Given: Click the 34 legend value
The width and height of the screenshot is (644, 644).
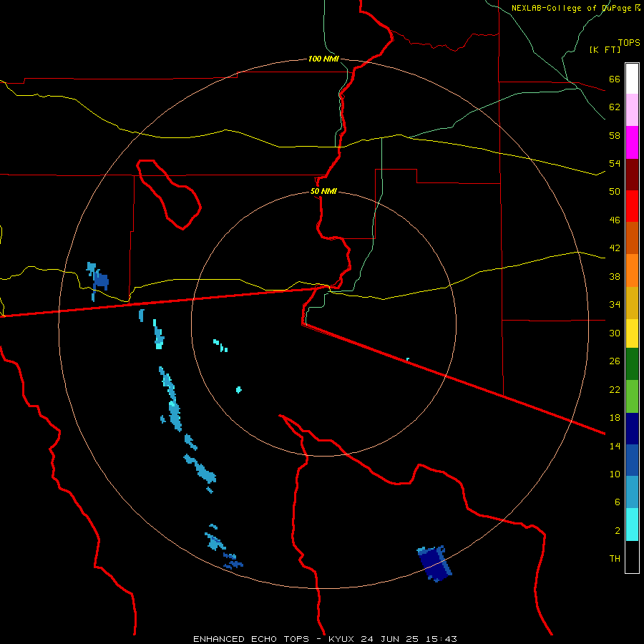Looking at the screenshot, I should pos(615,305).
